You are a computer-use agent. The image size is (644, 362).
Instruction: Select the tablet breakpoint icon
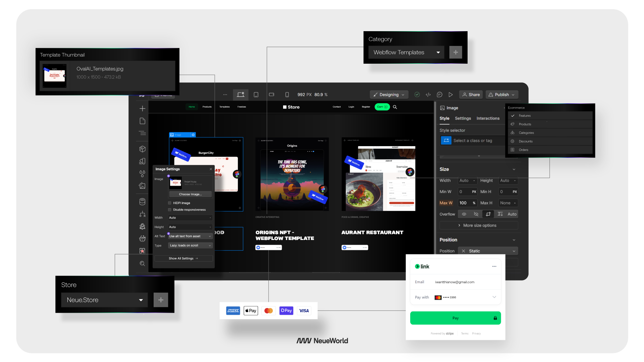pyautogui.click(x=256, y=95)
